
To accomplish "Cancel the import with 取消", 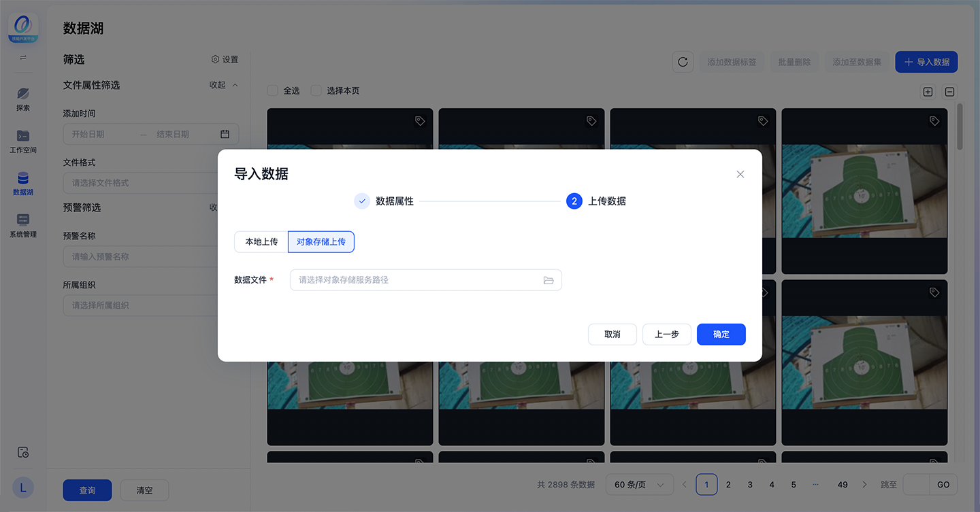I will point(612,335).
